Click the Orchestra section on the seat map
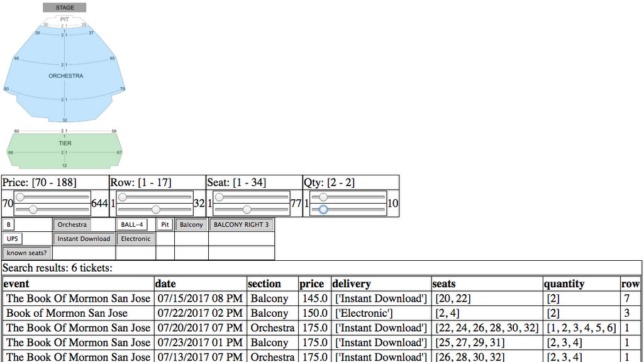 pos(65,76)
